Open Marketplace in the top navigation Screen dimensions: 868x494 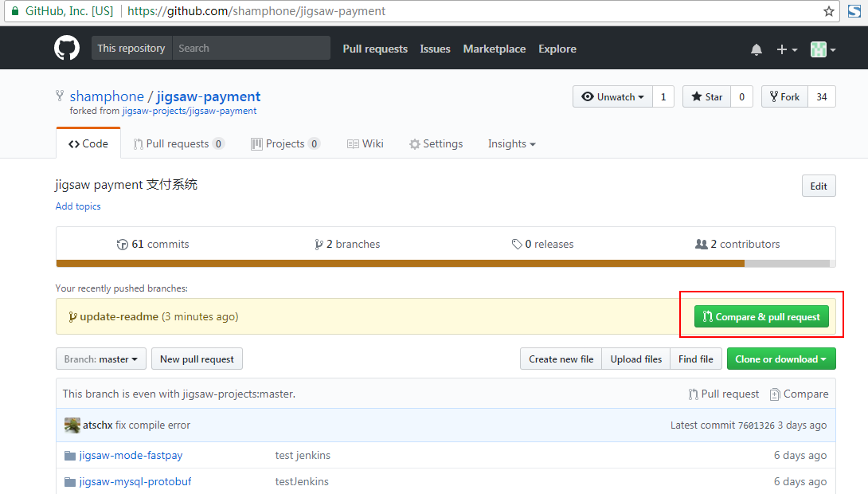click(x=495, y=49)
